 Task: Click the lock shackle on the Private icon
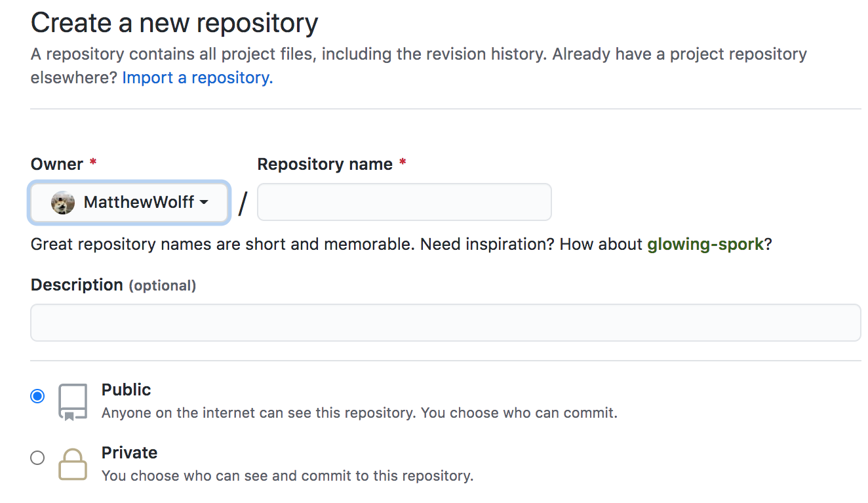(72, 454)
